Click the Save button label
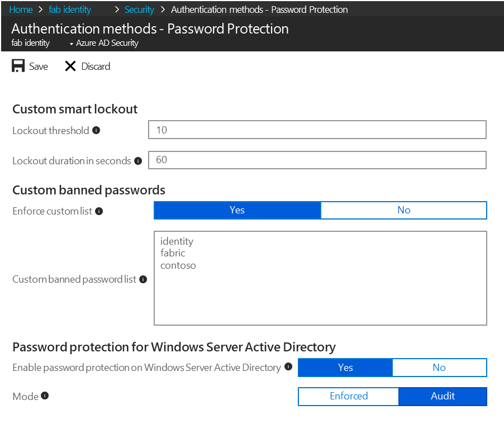 click(x=39, y=66)
